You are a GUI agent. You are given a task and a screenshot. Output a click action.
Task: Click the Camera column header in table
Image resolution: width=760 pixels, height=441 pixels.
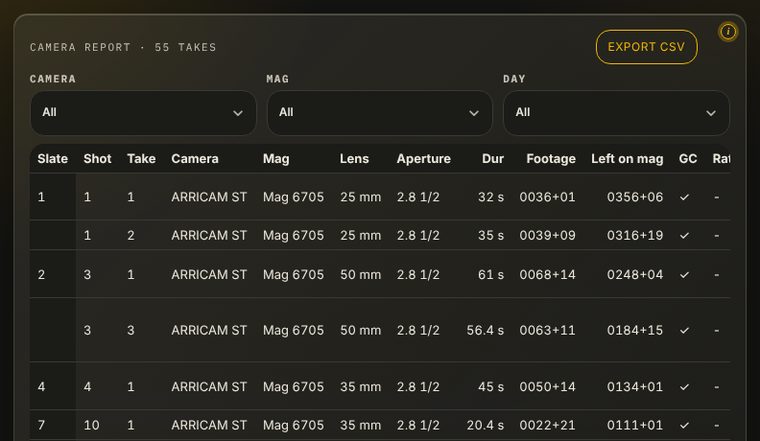(194, 159)
